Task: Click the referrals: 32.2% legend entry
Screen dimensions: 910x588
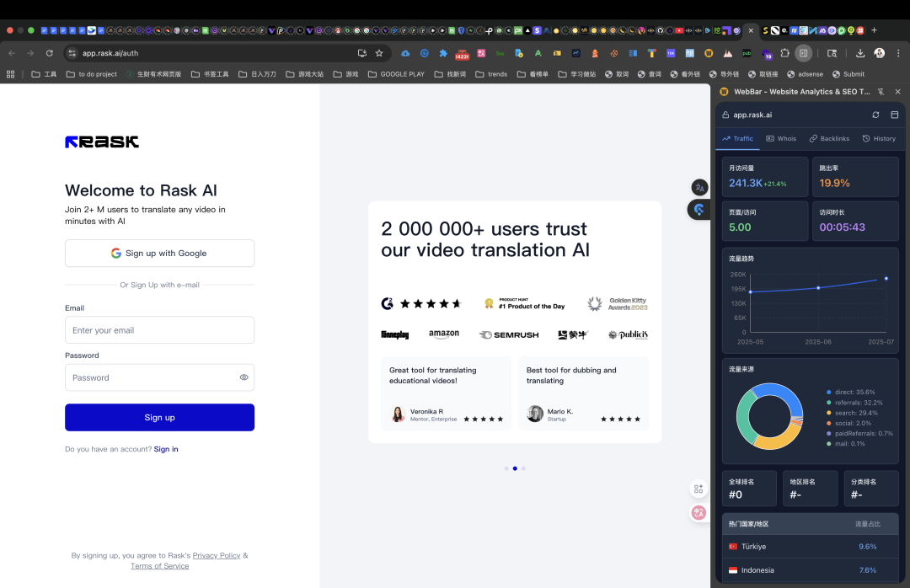Action: point(854,403)
